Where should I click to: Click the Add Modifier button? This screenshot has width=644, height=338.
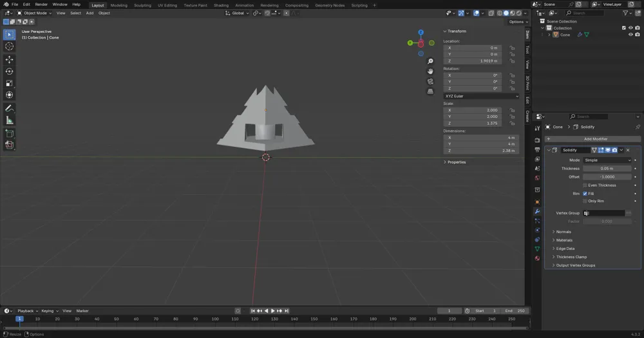click(x=592, y=139)
